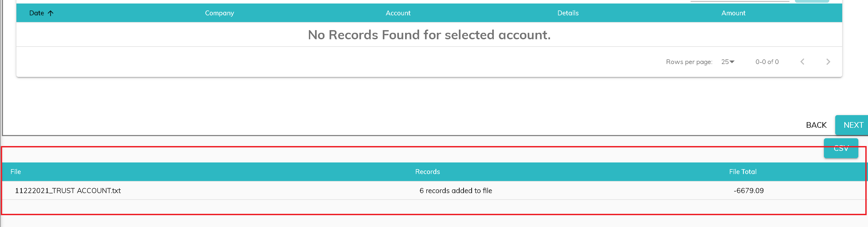Sort by the Company column header
Image resolution: width=868 pixels, height=227 pixels.
[x=219, y=13]
